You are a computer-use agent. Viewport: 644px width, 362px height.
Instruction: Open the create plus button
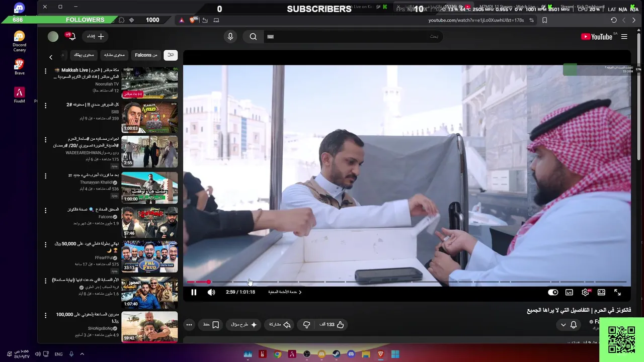pos(96,37)
